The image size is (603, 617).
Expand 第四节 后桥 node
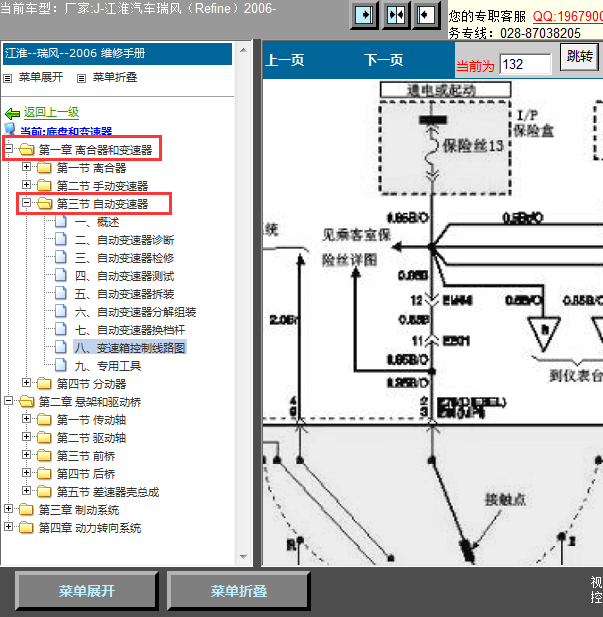[x=26, y=472]
